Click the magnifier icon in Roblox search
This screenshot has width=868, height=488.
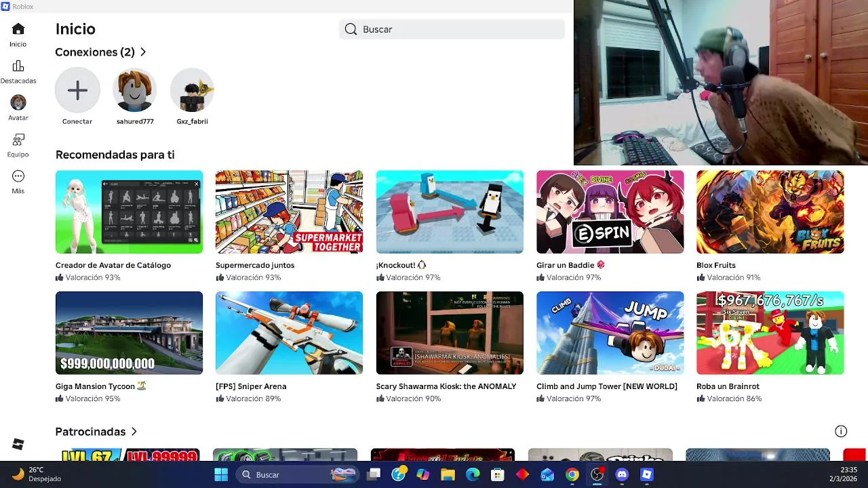[x=351, y=29]
